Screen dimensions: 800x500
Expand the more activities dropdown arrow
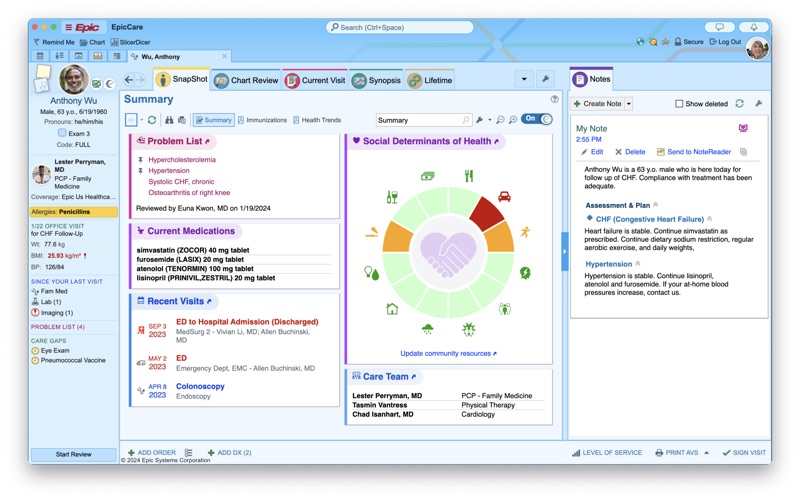tap(524, 79)
